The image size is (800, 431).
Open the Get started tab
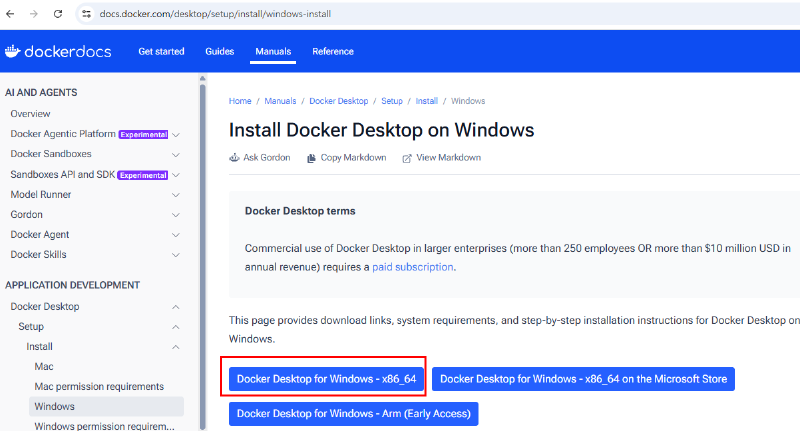tap(161, 52)
